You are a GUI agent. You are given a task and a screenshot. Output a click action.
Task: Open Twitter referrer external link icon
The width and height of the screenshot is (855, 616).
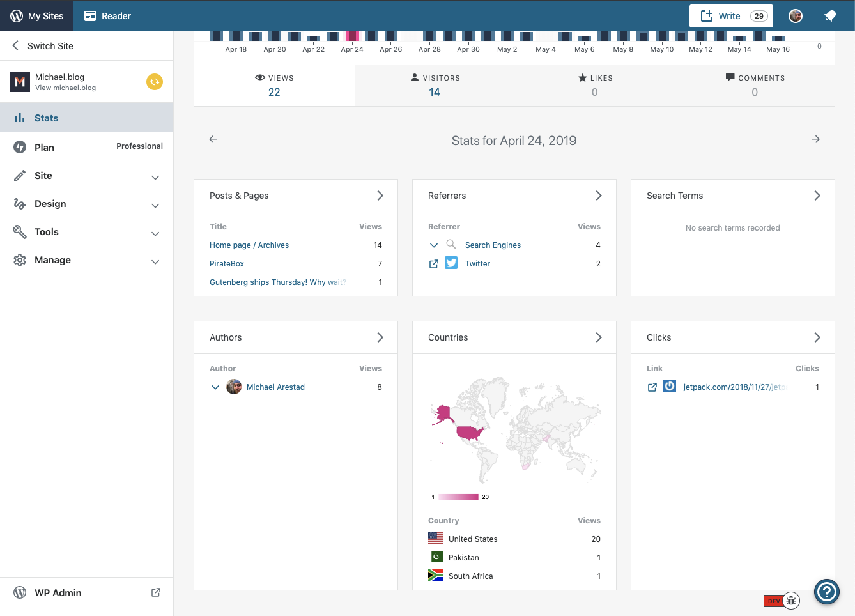tap(434, 264)
